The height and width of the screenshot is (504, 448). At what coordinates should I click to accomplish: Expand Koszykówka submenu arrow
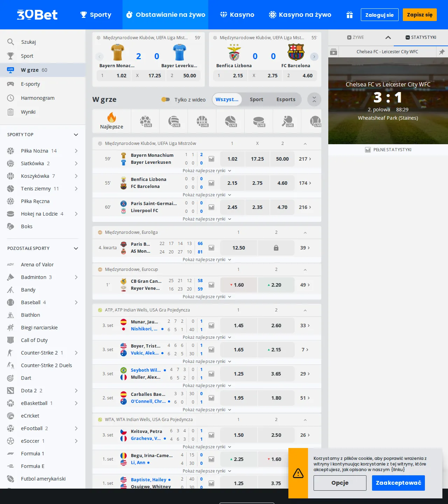coord(76,176)
